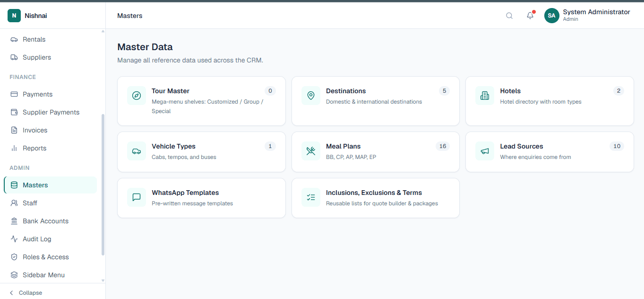
Task: Click the Tour Master compass icon
Action: [137, 96]
